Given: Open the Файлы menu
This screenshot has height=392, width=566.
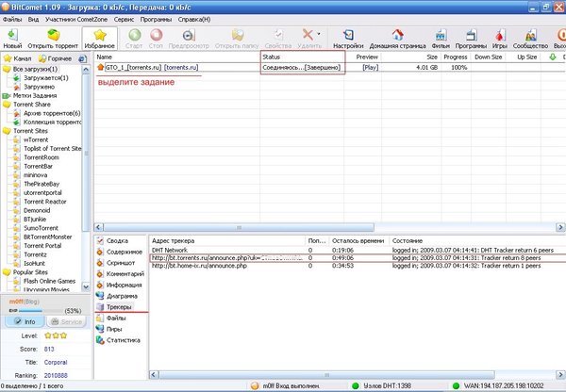Looking at the screenshot, I should pos(12,20).
